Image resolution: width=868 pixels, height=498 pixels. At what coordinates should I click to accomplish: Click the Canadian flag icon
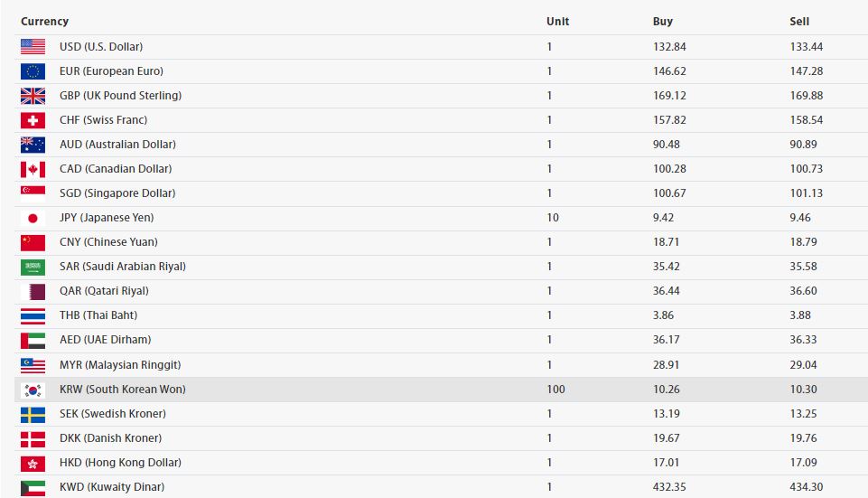pyautogui.click(x=33, y=169)
